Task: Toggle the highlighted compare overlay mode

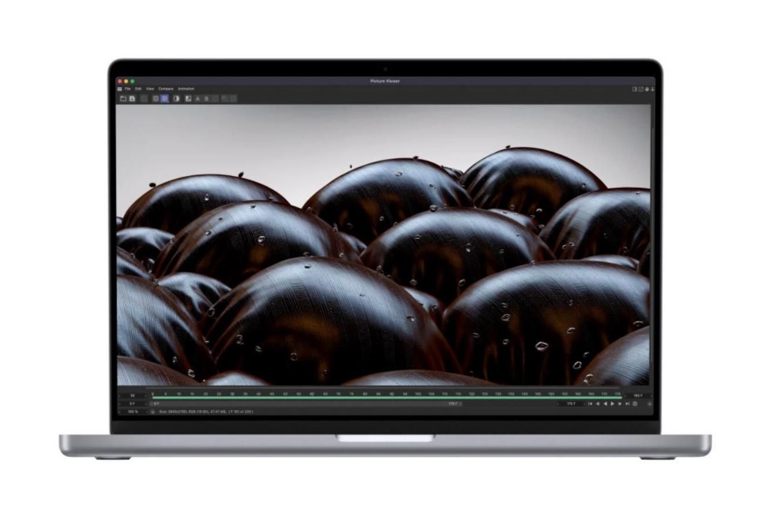Action: pos(165,98)
